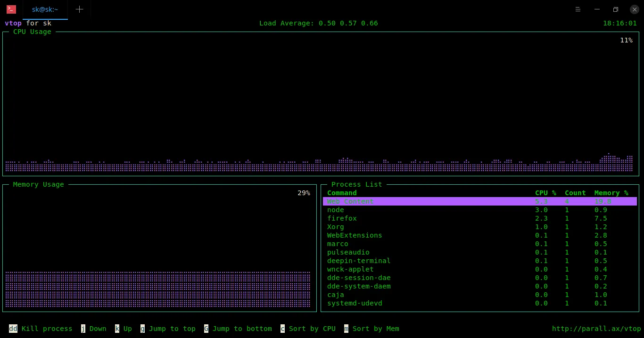The width and height of the screenshot is (644, 338).
Task: Click the Memory % column header
Action: (x=611, y=193)
